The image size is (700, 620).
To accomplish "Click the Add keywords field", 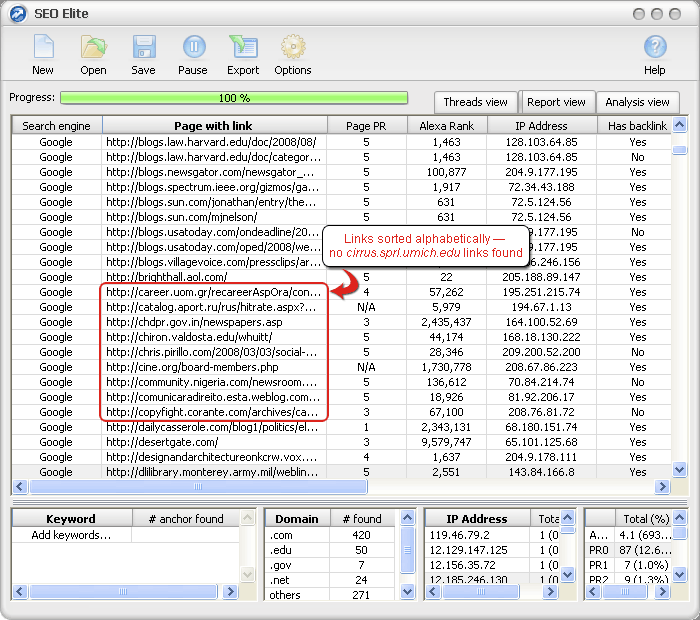I will (x=71, y=535).
